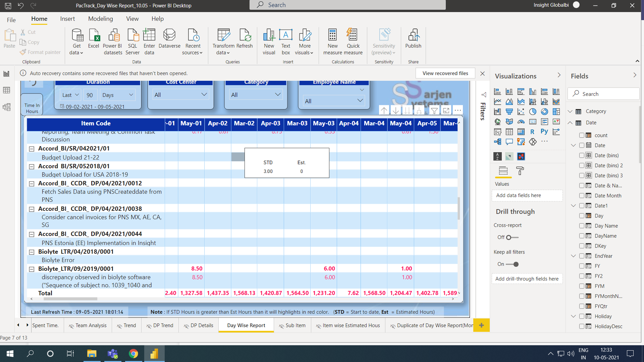
Task: Select the line chart visual icon
Action: [498, 102]
